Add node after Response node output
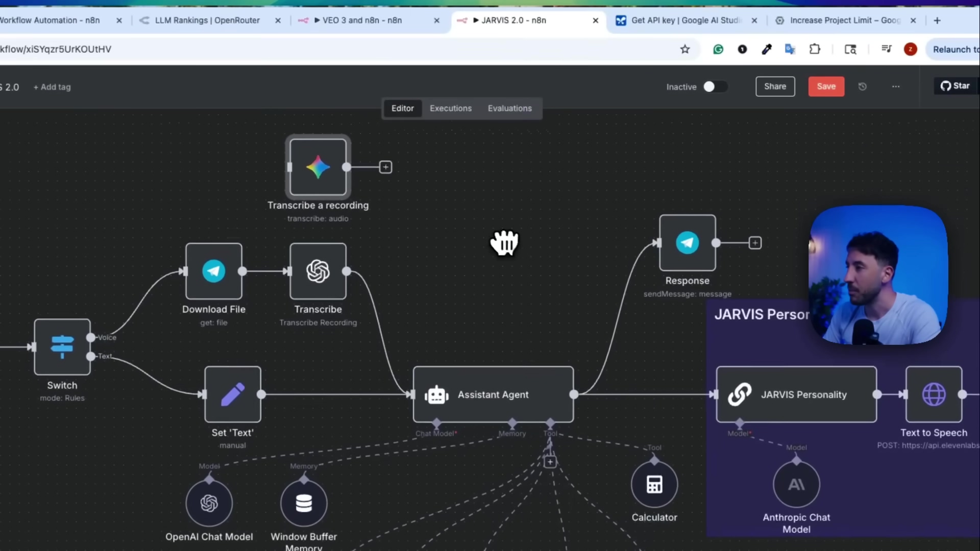Viewport: 980px width, 551px height. 755,243
